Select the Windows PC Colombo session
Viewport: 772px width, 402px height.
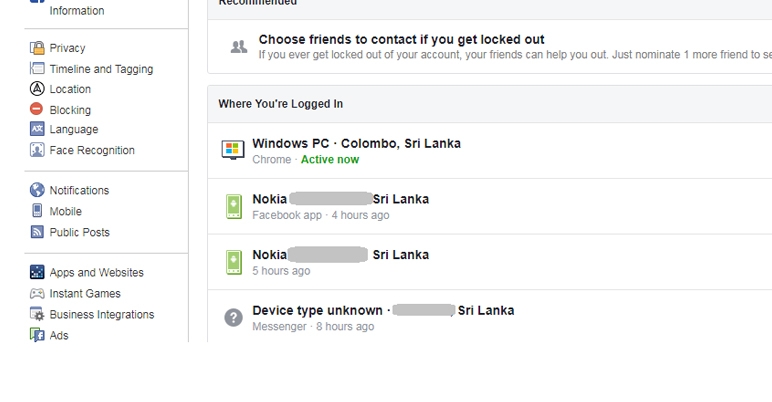pos(490,151)
